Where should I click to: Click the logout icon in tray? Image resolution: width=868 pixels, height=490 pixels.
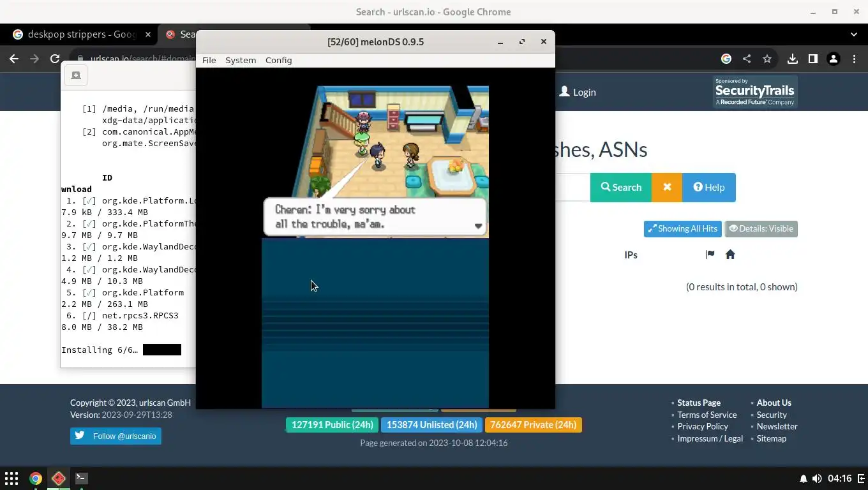860,479
